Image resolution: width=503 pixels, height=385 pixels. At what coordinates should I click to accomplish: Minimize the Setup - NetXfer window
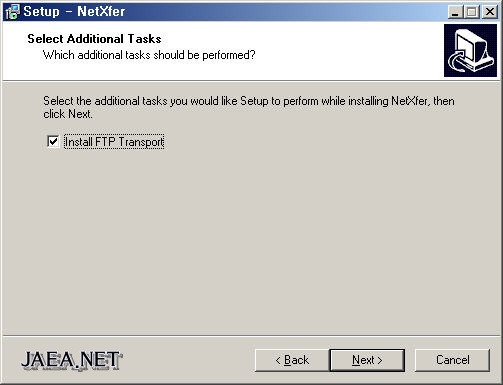tap(455, 12)
